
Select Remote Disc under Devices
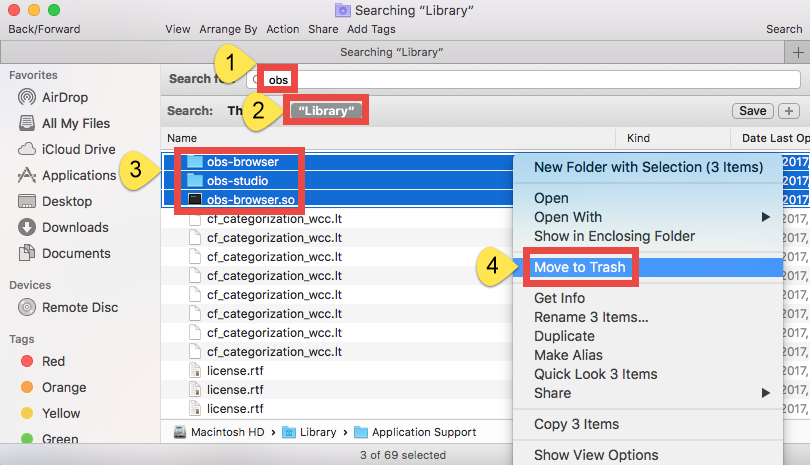[x=68, y=307]
